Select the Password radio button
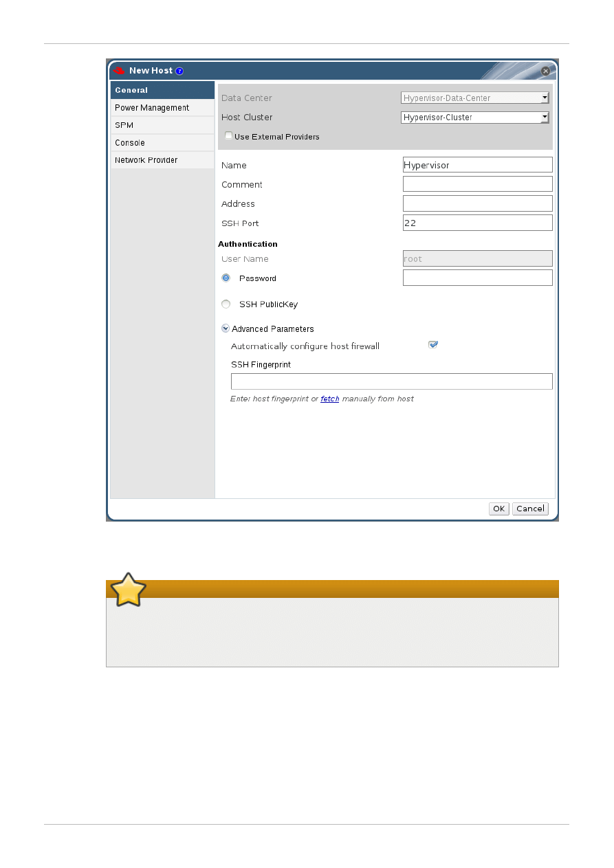The image size is (614, 868). [226, 278]
